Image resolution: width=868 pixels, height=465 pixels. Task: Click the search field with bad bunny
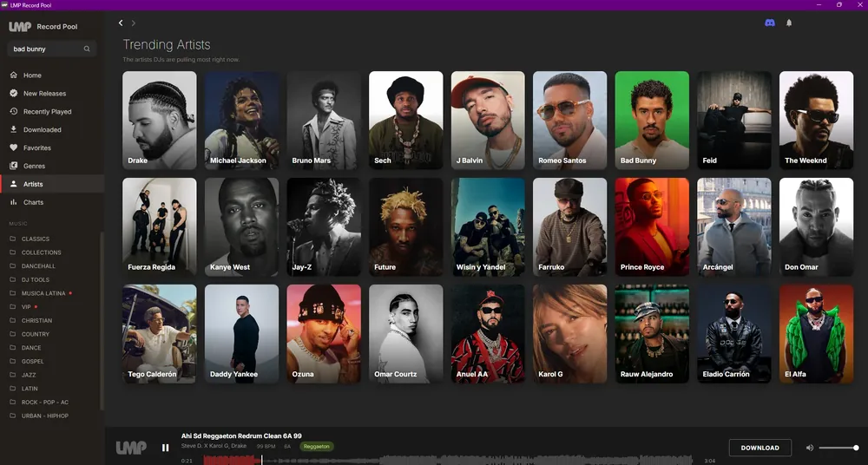pos(51,49)
